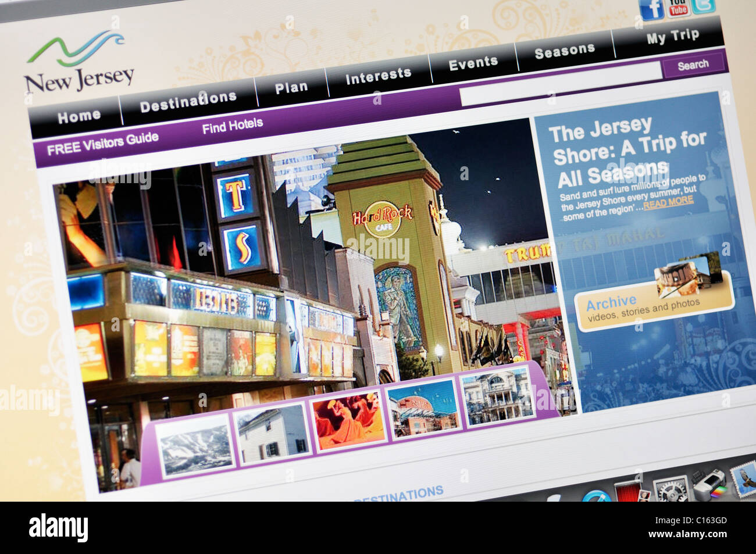Screen dimensions: 756x554
Task: Open the printer icon in Dock
Action: click(709, 484)
